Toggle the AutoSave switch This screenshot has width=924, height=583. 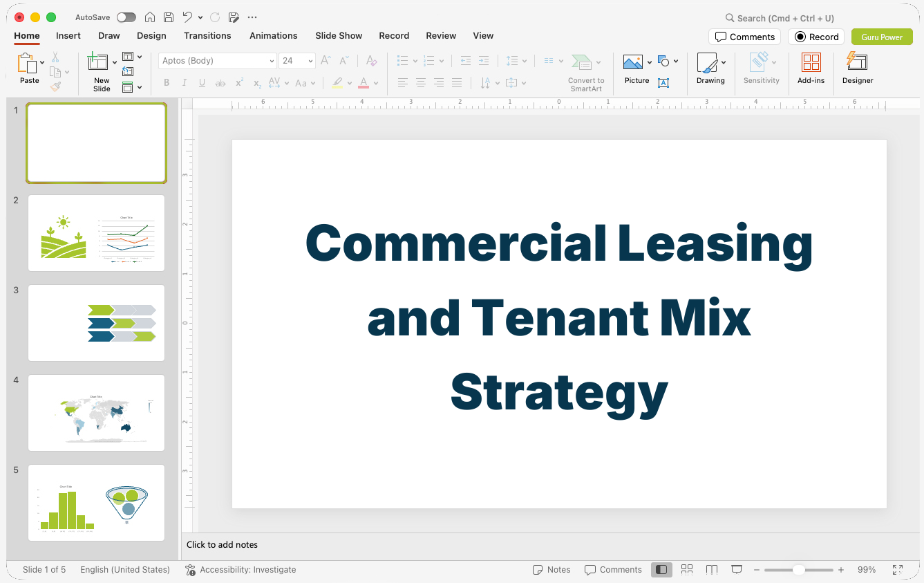coord(126,17)
